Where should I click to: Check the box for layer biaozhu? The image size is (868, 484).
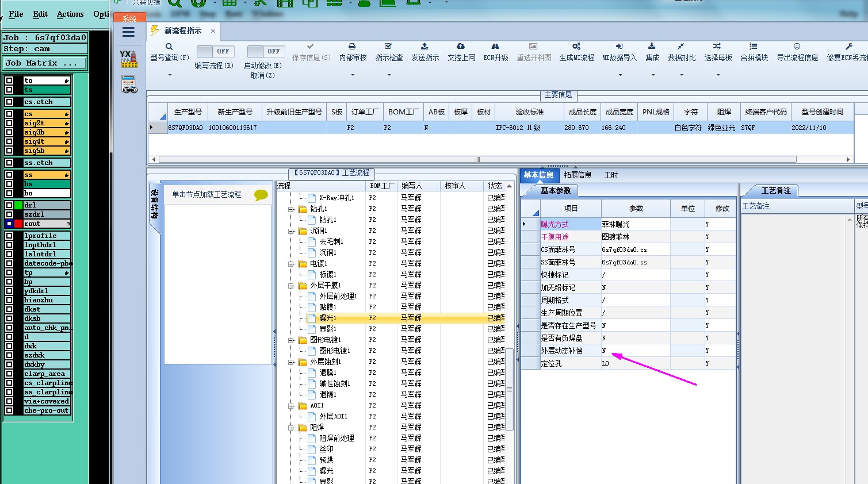tap(9, 300)
